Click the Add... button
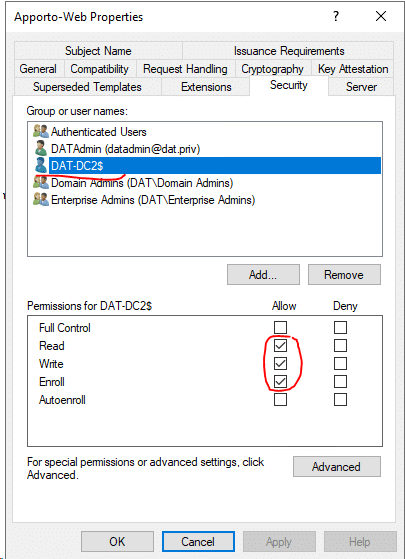The height and width of the screenshot is (559, 405). 263,275
